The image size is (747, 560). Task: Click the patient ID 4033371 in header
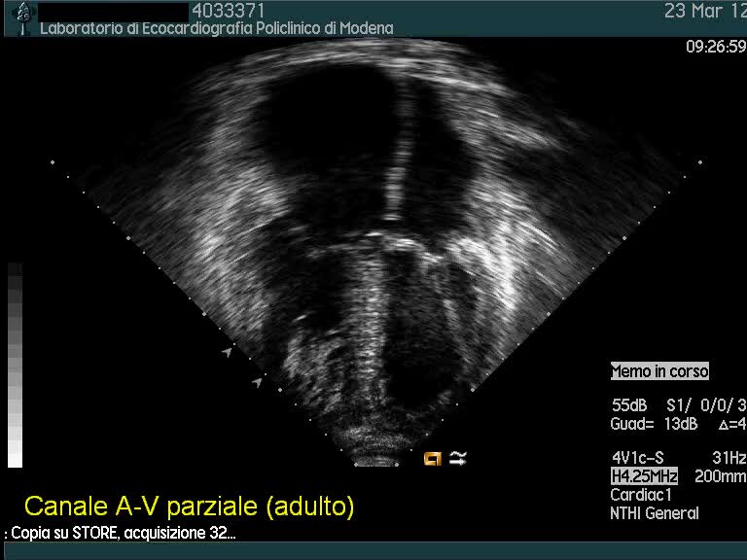point(229,11)
